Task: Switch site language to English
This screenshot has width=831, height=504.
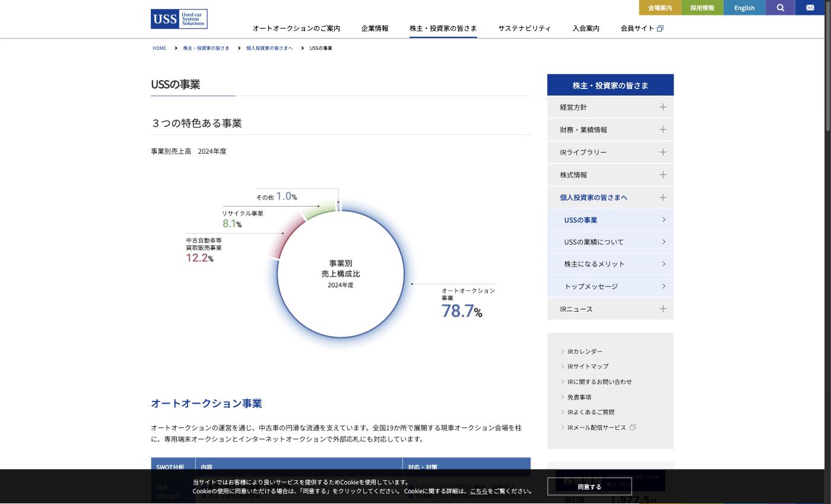Action: [744, 8]
